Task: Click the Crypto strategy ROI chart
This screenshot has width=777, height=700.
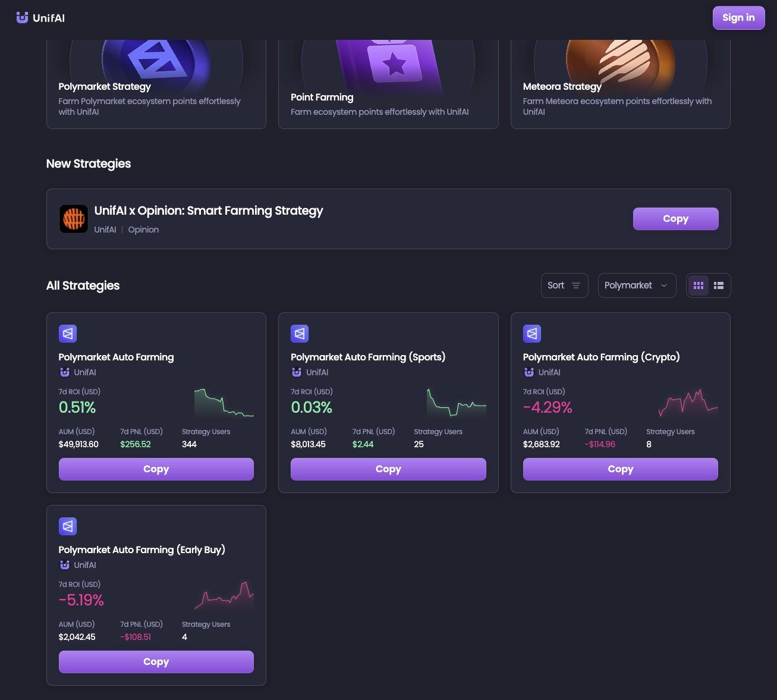Action: pyautogui.click(x=688, y=403)
